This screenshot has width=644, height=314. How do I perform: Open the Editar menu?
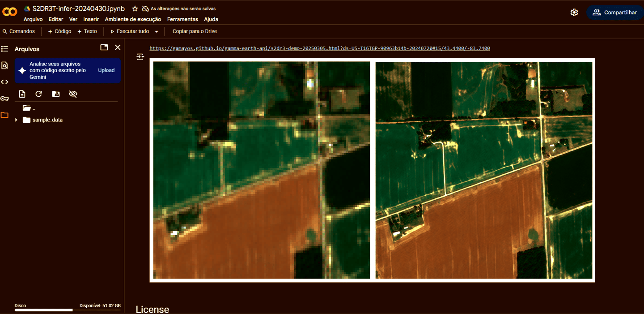[x=56, y=19]
